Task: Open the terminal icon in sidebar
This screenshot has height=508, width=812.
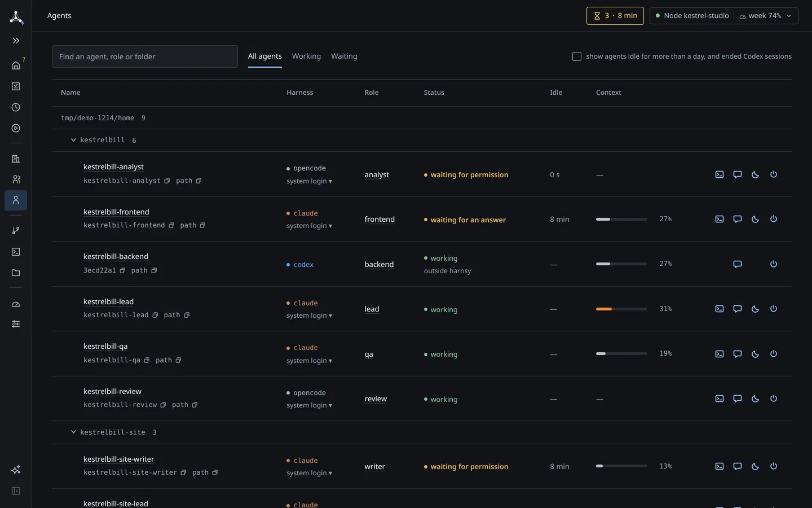Action: tap(16, 252)
